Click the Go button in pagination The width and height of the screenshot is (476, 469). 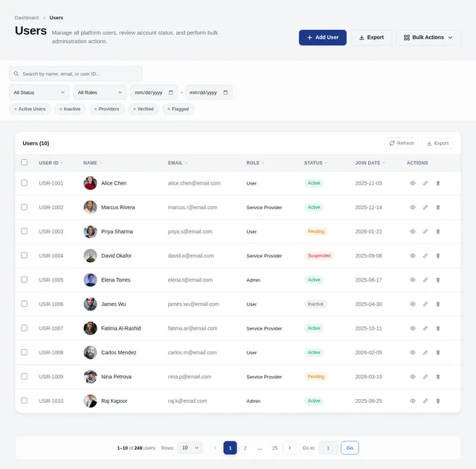350,448
